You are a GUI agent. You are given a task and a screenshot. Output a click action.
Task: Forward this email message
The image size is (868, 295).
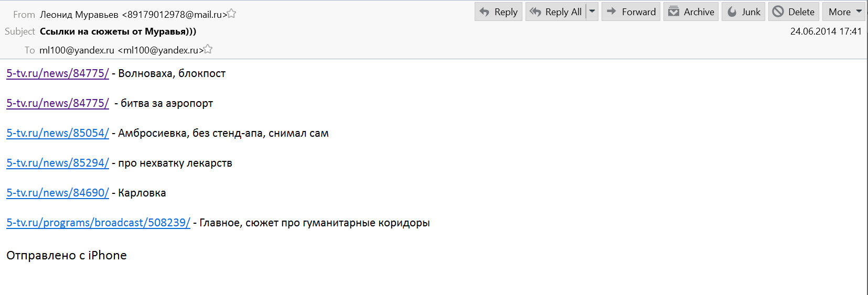(x=631, y=12)
